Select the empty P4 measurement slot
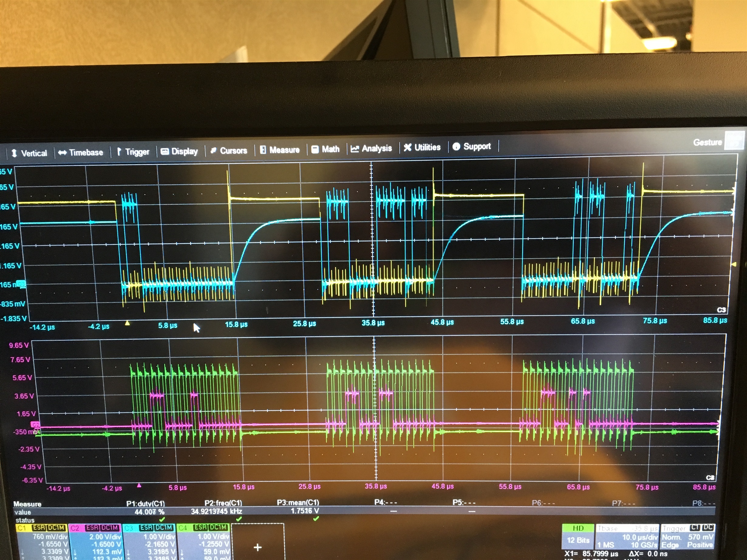The image size is (747, 560). pos(386,502)
